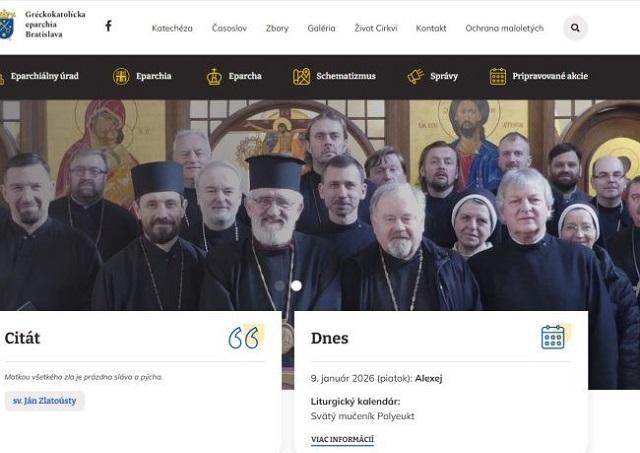The width and height of the screenshot is (640, 453).
Task: Select the grey inactive slider dot
Action: (x=280, y=286)
